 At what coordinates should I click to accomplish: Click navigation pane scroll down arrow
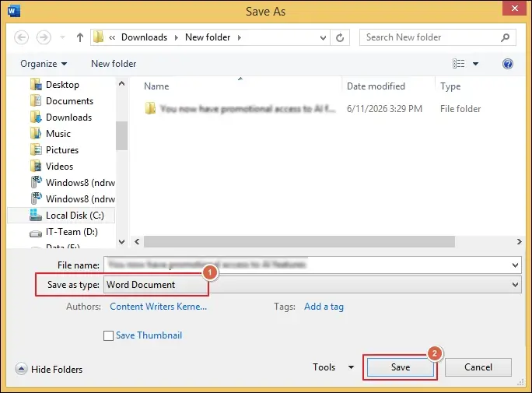coord(122,242)
